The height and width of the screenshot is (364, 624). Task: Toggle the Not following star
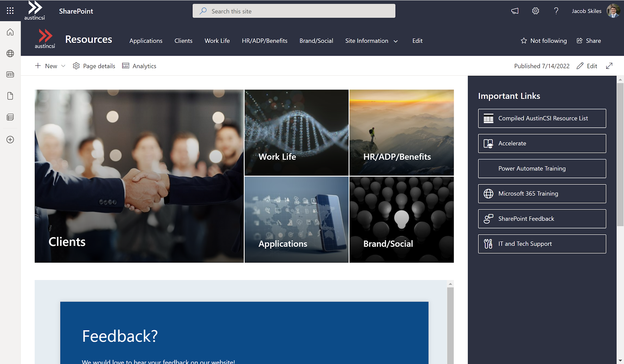tap(544, 41)
